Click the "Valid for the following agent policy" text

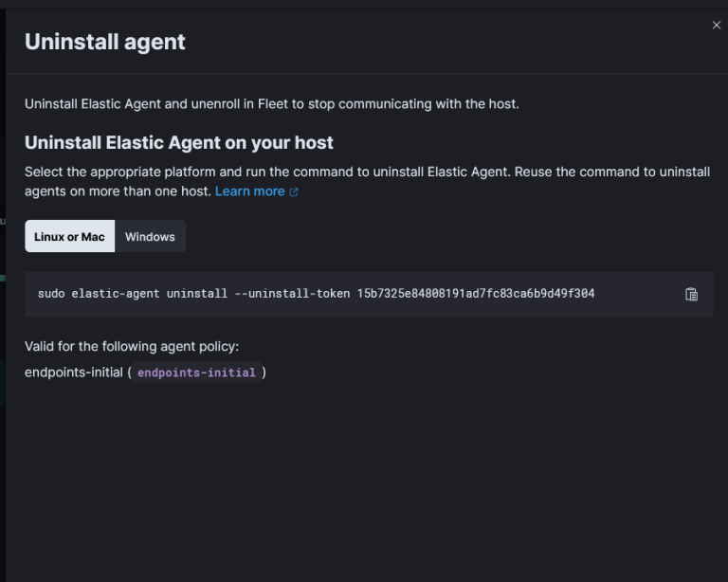point(131,346)
